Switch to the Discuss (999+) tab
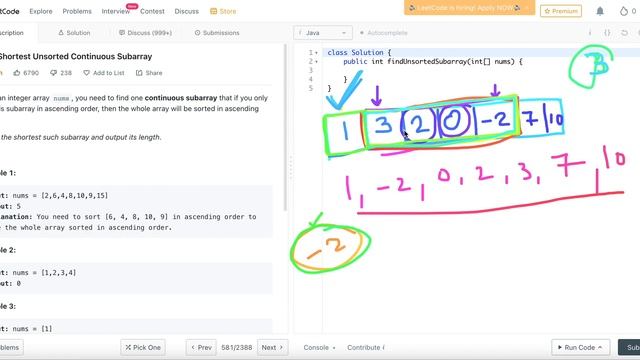Screen dimensions: 640x360 pos(145,33)
